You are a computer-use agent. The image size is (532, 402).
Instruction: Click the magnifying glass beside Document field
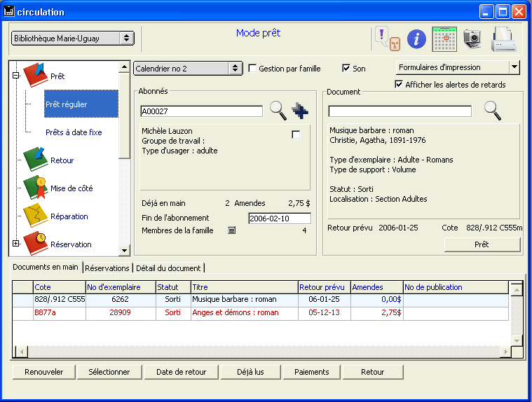[x=493, y=111]
